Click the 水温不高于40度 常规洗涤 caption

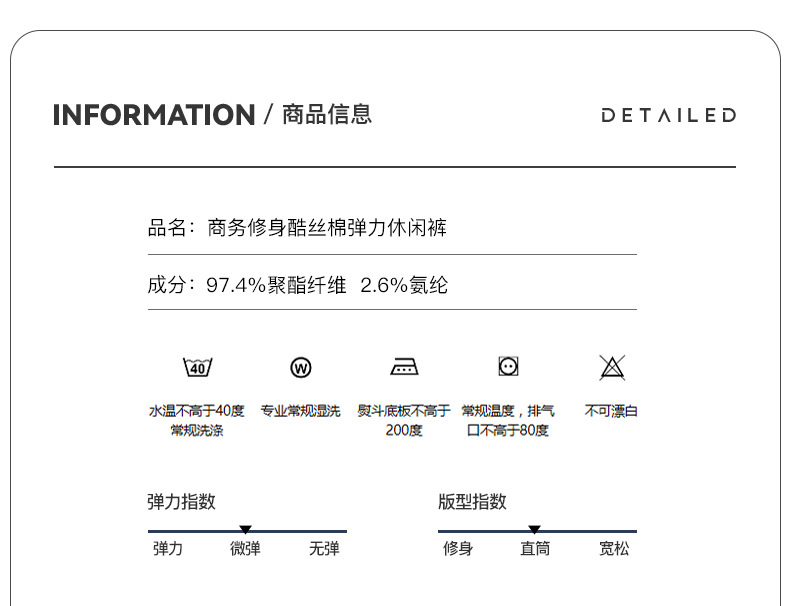[196, 421]
